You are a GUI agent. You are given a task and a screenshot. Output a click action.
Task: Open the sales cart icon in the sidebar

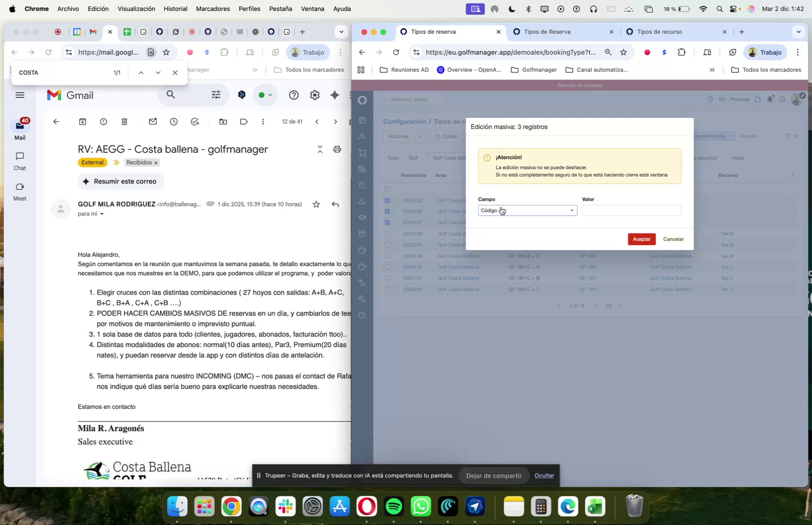click(362, 152)
